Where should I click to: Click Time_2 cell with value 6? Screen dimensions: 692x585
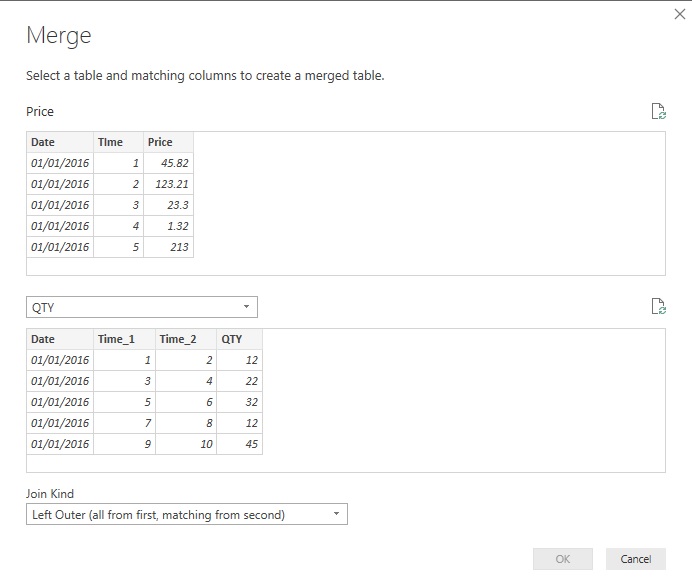click(x=186, y=402)
